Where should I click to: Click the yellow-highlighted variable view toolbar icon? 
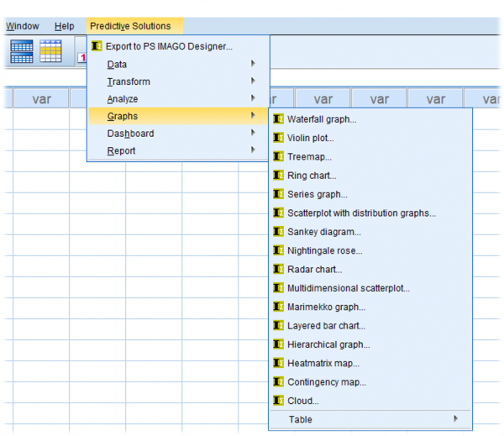50,52
